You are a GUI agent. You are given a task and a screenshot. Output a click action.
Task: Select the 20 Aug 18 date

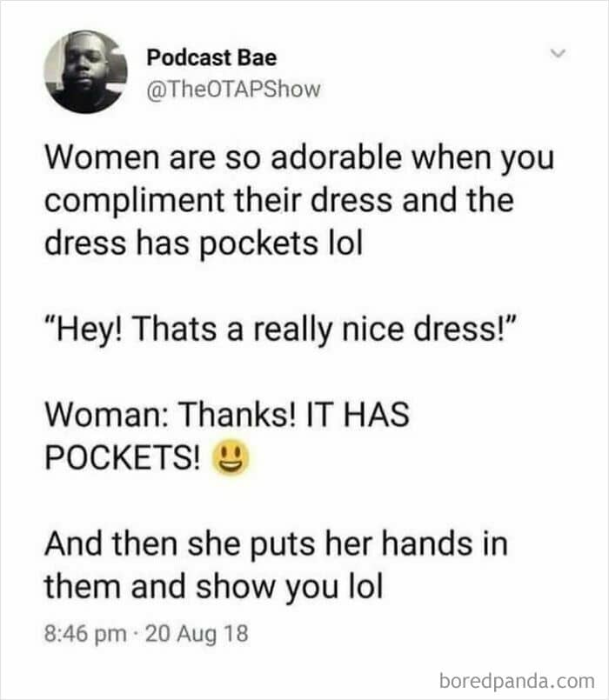(x=197, y=633)
